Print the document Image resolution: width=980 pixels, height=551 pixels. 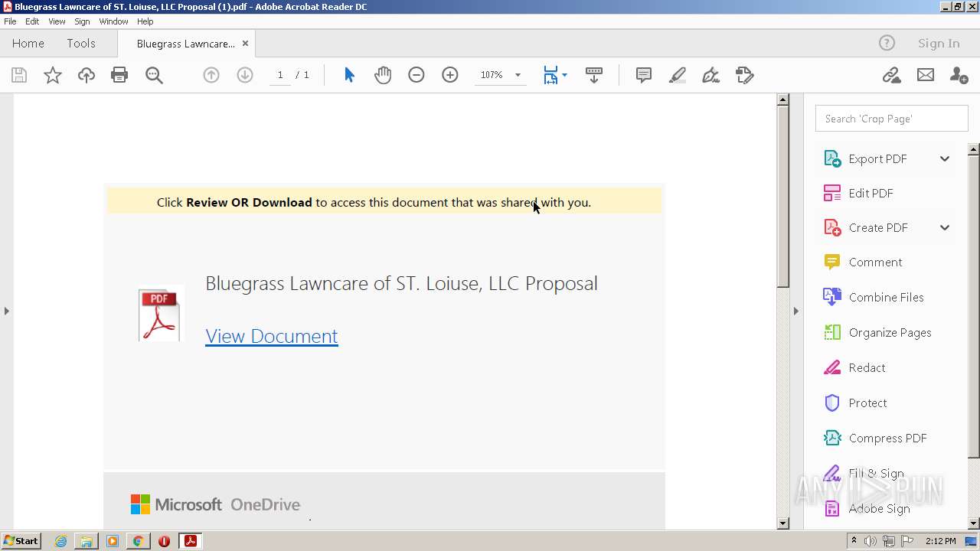119,75
